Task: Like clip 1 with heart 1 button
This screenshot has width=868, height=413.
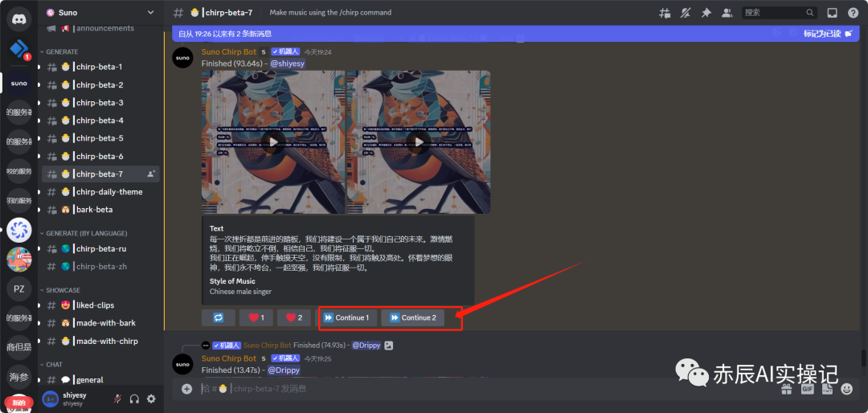Action: 256,317
